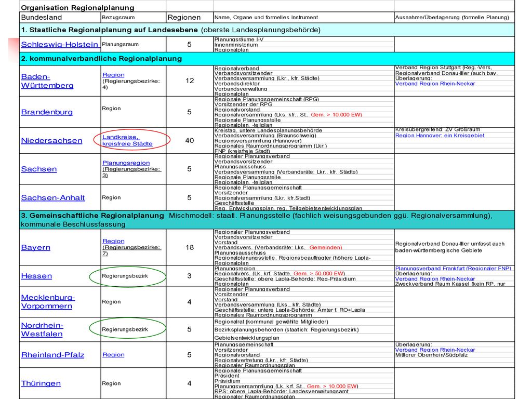Click 'Regionsversammlung (Hannover)' text
532x399 pixels.
258,140
